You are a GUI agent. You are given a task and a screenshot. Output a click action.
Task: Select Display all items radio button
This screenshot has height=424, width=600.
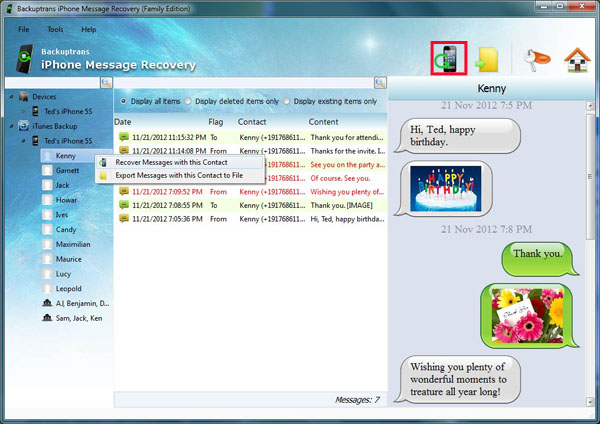(123, 101)
